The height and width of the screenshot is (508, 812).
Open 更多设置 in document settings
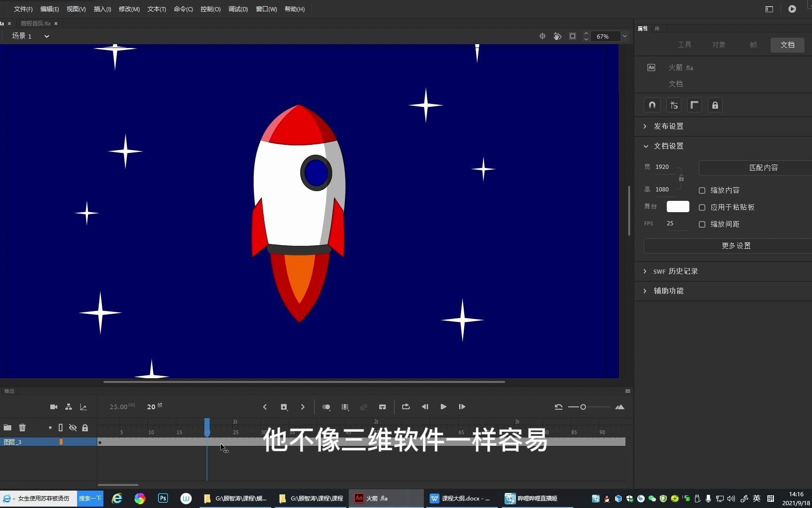pyautogui.click(x=735, y=246)
